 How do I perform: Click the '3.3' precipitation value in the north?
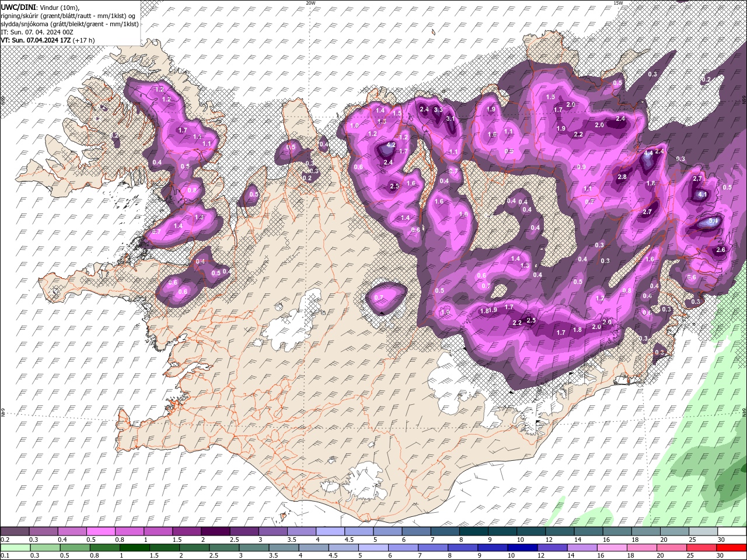tap(438, 110)
